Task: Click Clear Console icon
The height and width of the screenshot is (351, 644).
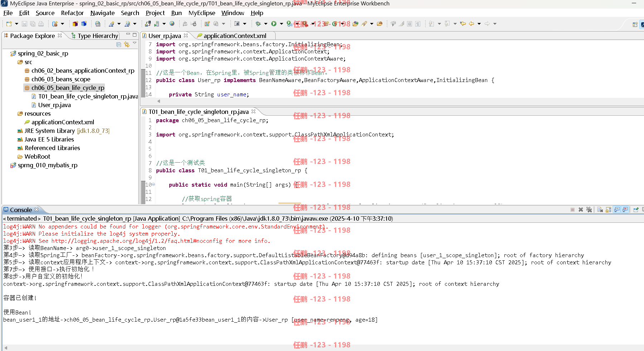Action: pyautogui.click(x=600, y=210)
